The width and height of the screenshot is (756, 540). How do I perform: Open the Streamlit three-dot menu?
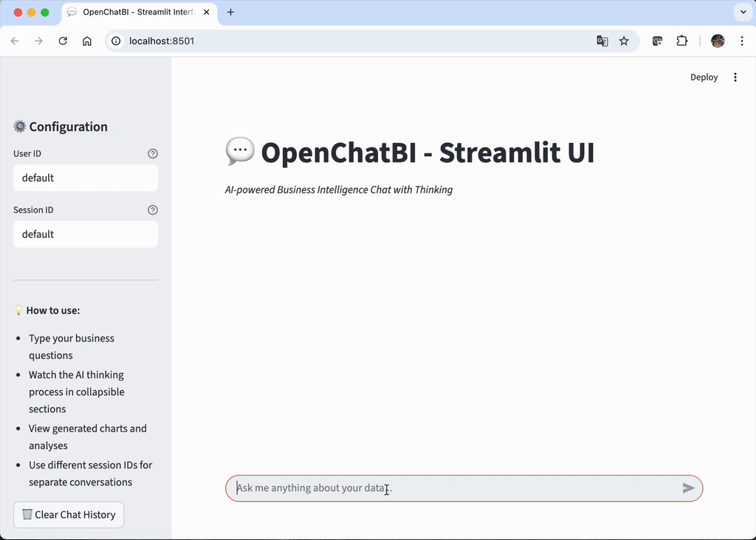(735, 77)
